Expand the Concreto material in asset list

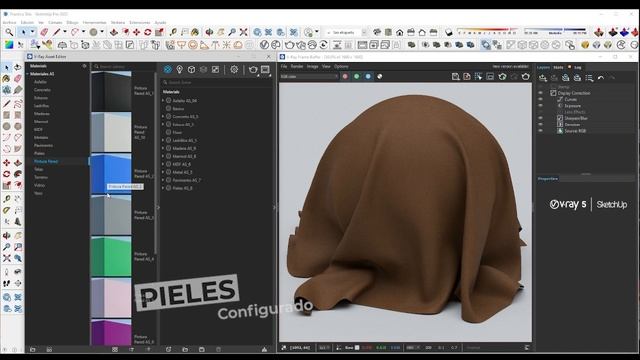point(163,116)
